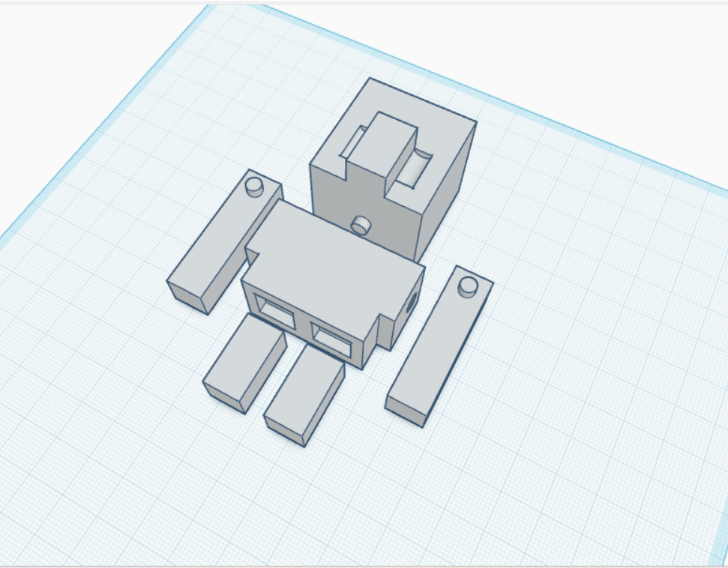
Task: Select the long arm bar on the right
Action: [x=439, y=348]
